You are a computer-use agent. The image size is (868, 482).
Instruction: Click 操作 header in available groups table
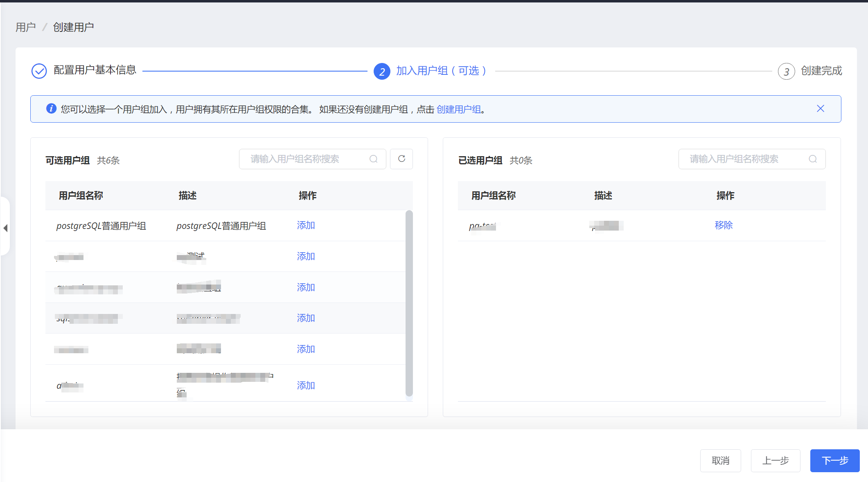pyautogui.click(x=308, y=196)
